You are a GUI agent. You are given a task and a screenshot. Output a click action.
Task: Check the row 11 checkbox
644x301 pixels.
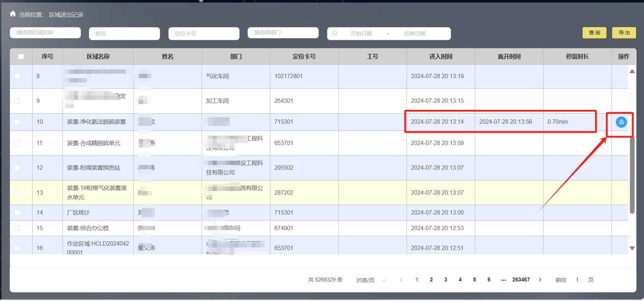17,143
